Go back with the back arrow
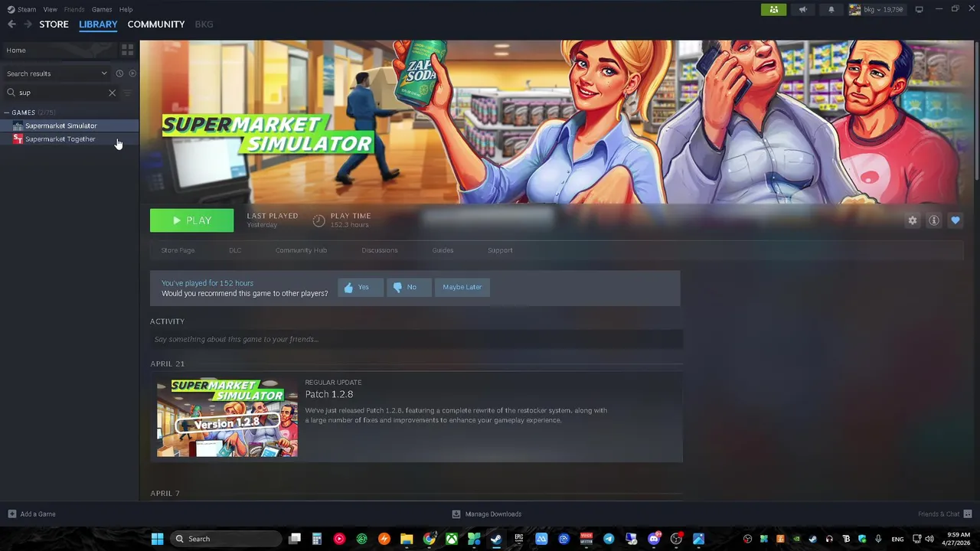The height and width of the screenshot is (551, 980). (x=11, y=24)
